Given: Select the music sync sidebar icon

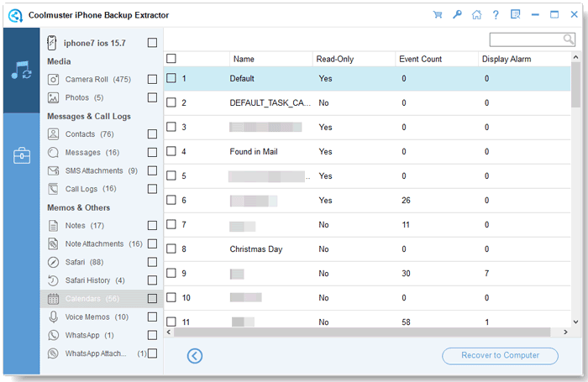Looking at the screenshot, I should pos(21,70).
